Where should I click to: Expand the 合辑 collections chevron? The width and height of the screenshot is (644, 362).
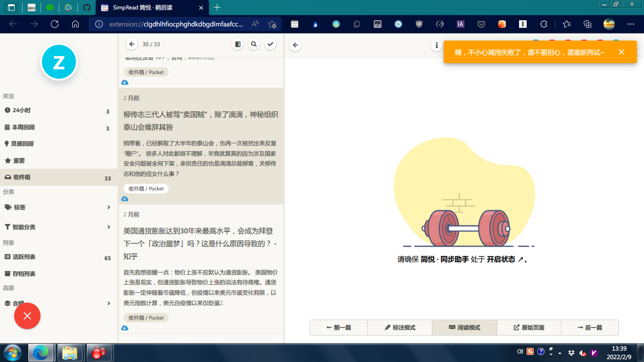click(109, 304)
